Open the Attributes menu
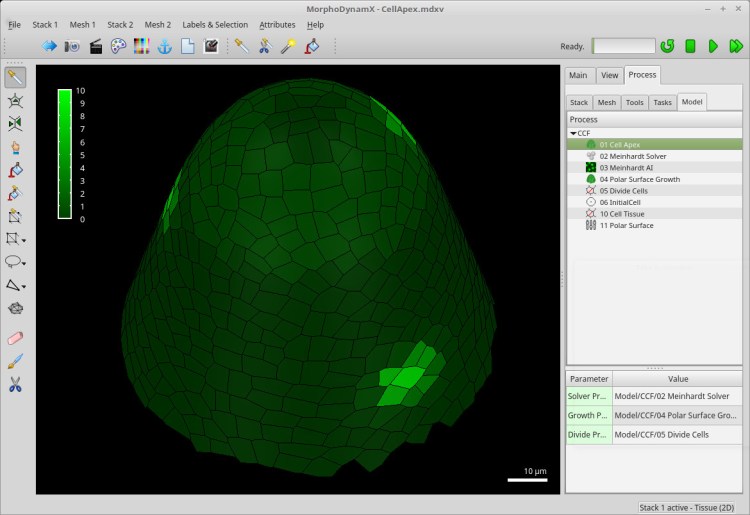 [277, 24]
